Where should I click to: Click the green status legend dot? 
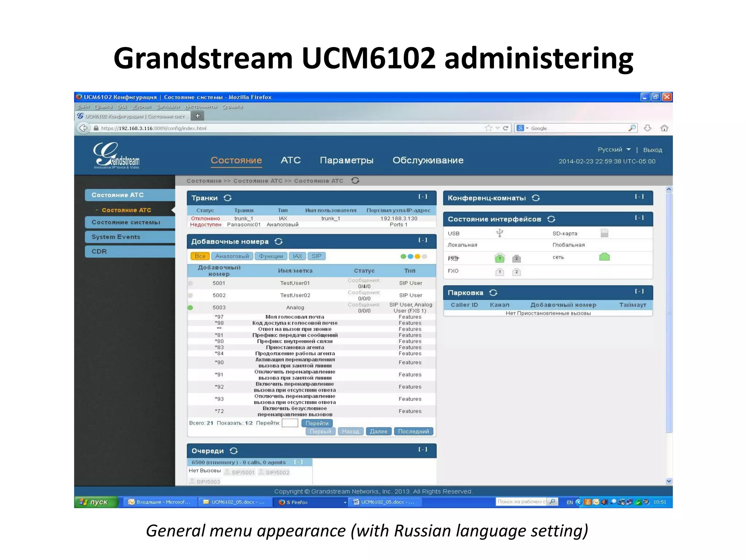click(x=403, y=256)
